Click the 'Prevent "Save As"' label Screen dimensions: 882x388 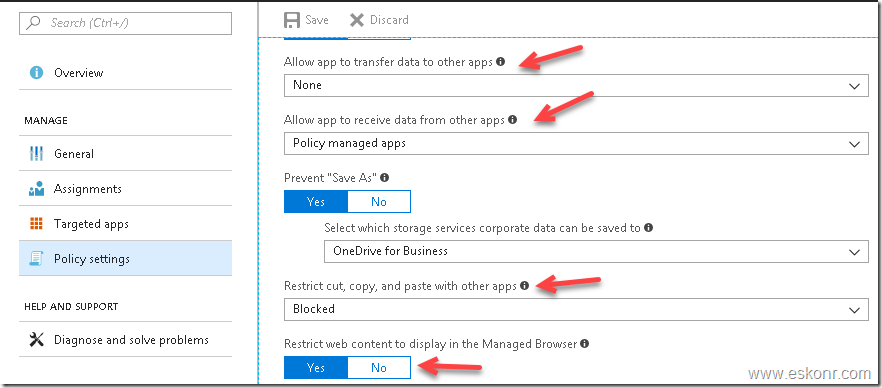click(x=330, y=178)
